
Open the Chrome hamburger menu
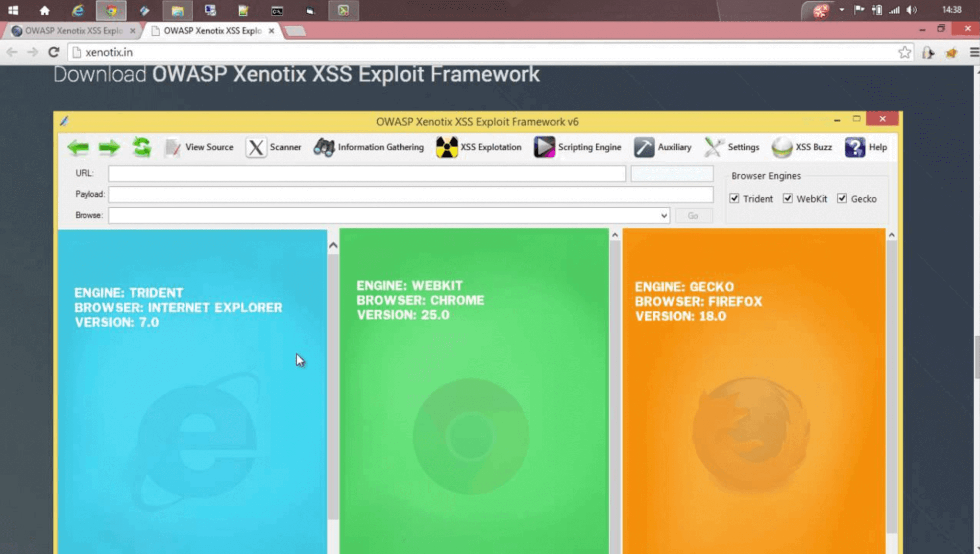[x=974, y=52]
